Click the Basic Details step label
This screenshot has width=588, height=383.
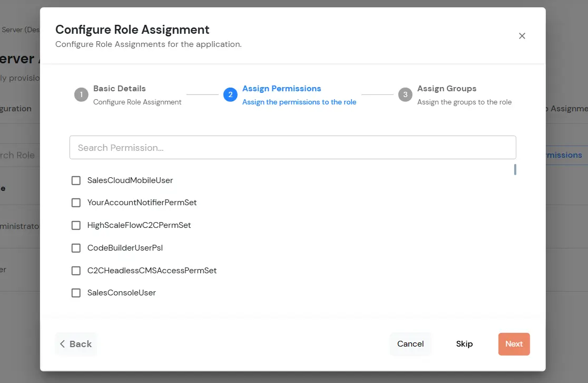tap(120, 88)
